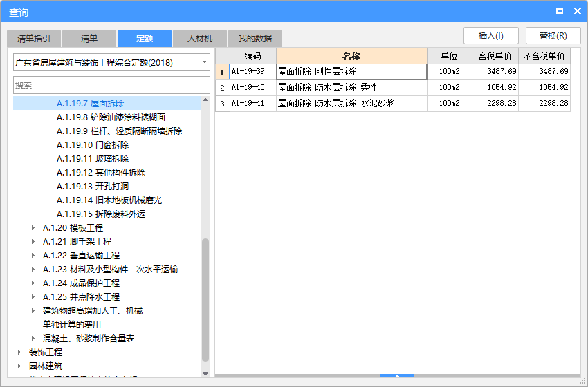This screenshot has height=387, width=588.
Task: Select the 单独计算的费用 tree item
Action: pos(72,324)
